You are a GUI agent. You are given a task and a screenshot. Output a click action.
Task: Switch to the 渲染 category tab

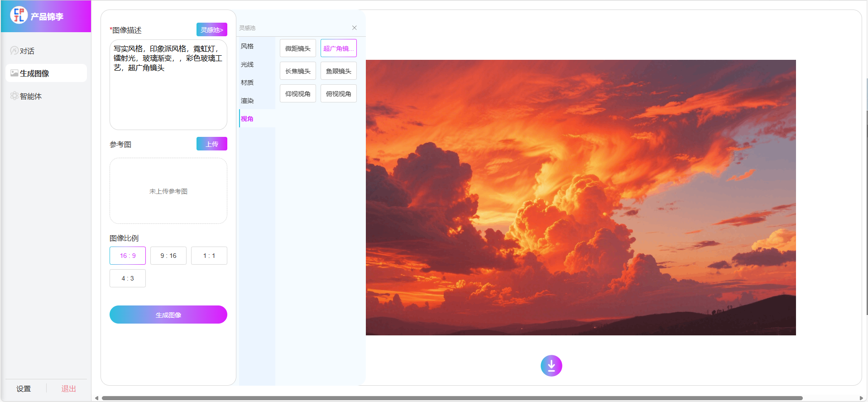tap(257, 101)
